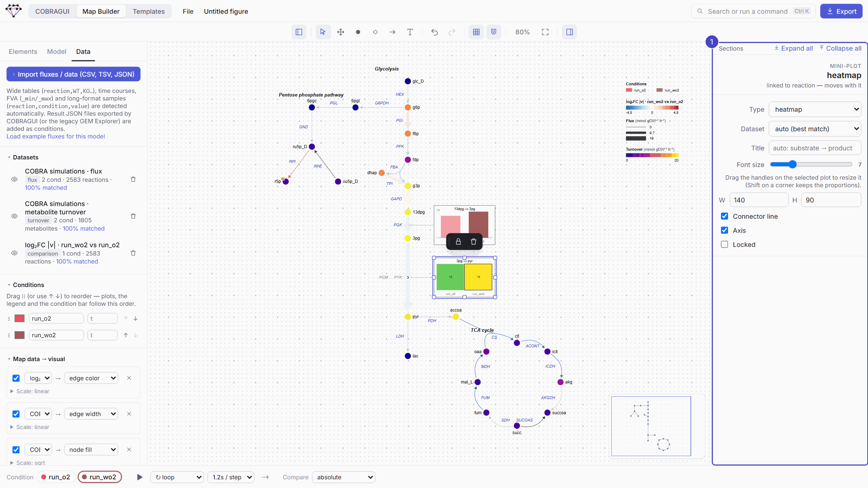
Task: Switch to the Elements tab
Action: [23, 52]
